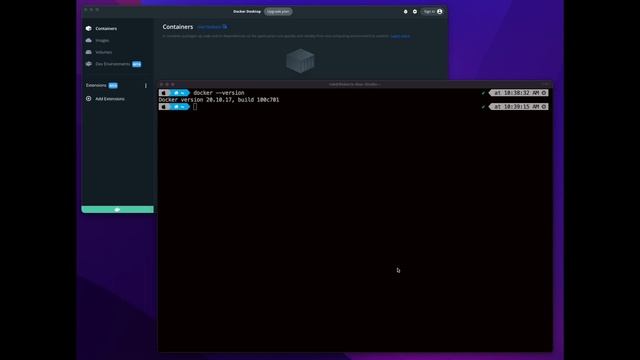Click the Extensions heading in the sidebar
This screenshot has height=360, width=640.
point(96,85)
